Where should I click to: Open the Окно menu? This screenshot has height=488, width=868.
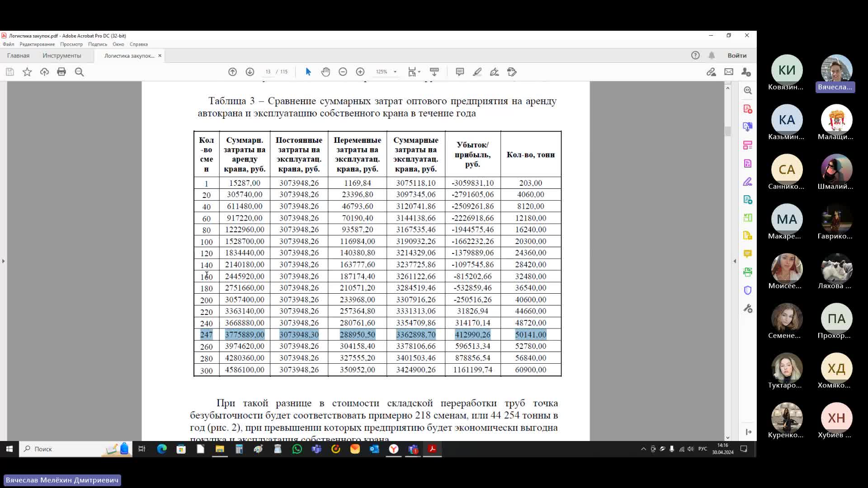coord(118,44)
